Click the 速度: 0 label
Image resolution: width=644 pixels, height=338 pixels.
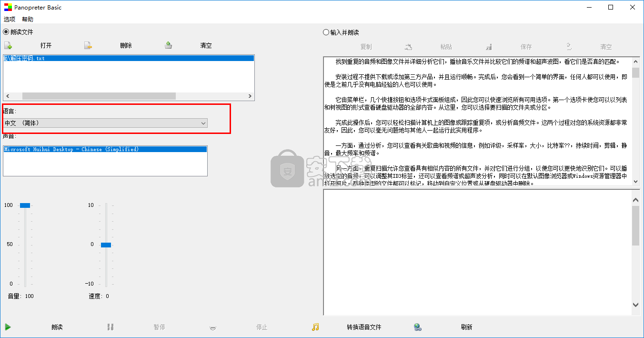99,296
